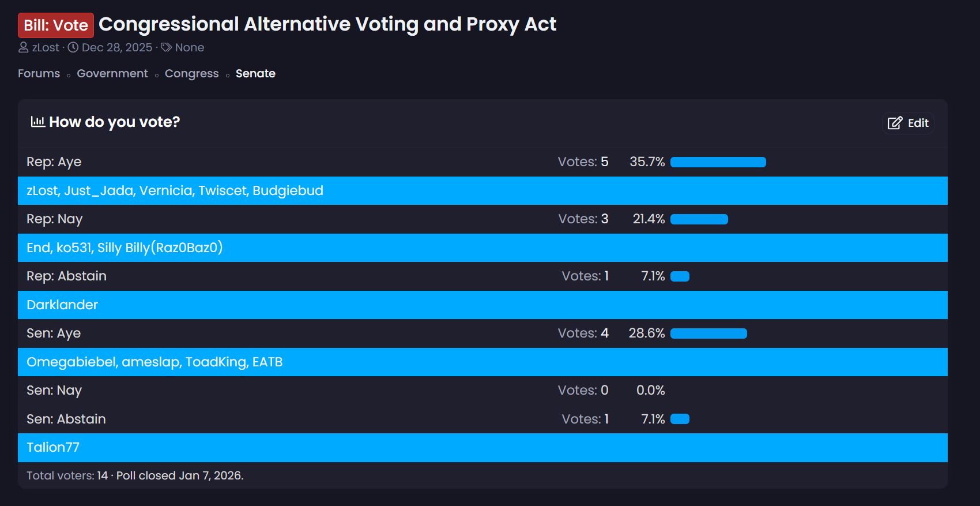Image resolution: width=980 pixels, height=506 pixels.
Task: Click the Dec 28, 2025 post date
Action: point(117,47)
